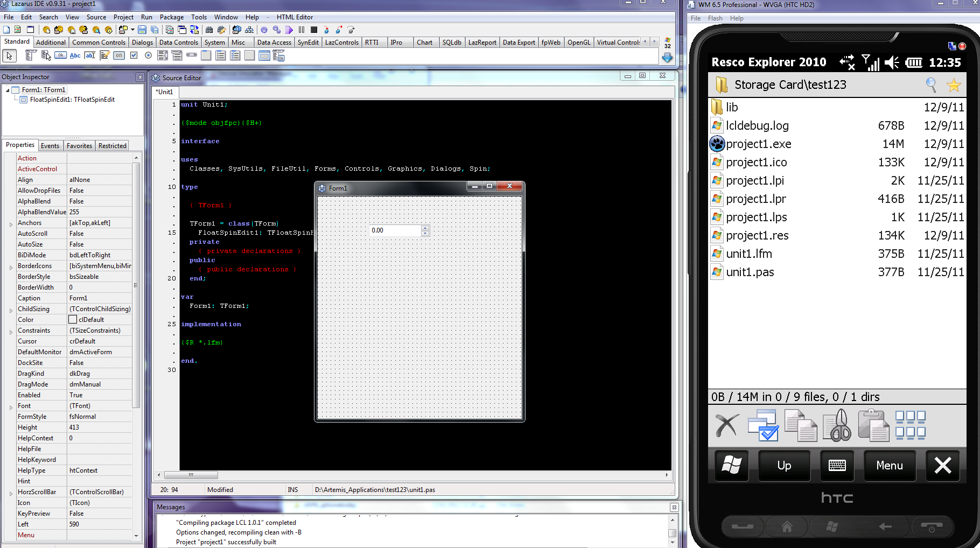This screenshot has height=548, width=980.
Task: Select the TRadioButton component in palette
Action: pos(149,55)
